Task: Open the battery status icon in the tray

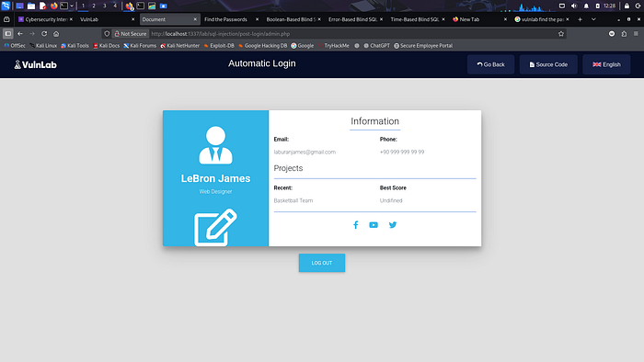Action: (598, 6)
